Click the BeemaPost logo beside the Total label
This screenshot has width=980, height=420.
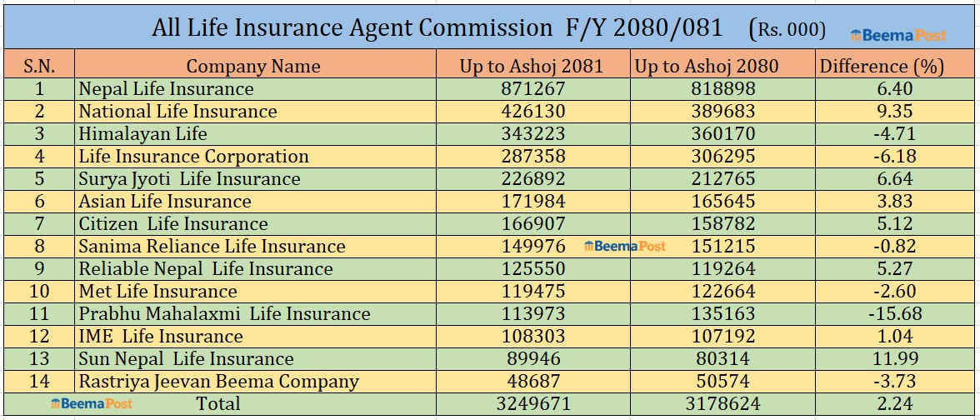click(x=91, y=404)
